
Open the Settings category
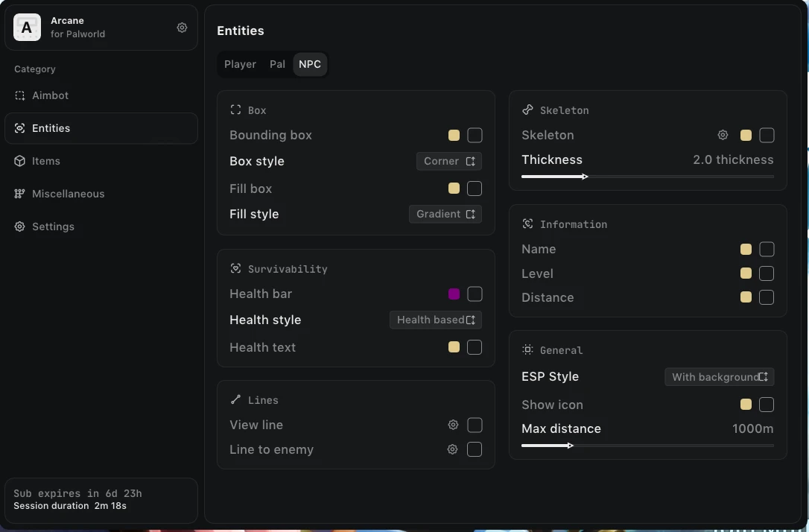(x=101, y=227)
